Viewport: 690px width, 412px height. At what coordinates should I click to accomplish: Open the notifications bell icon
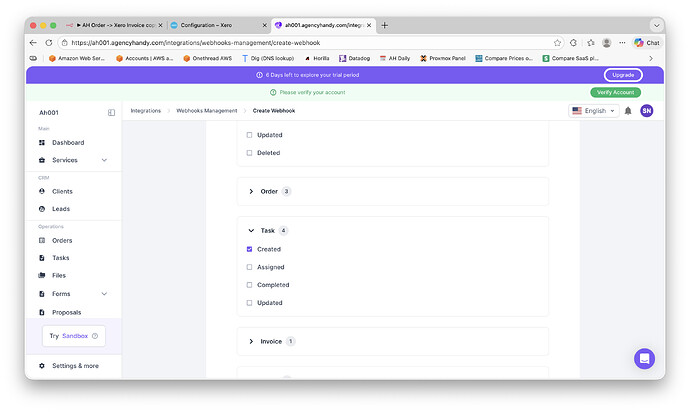pyautogui.click(x=628, y=111)
